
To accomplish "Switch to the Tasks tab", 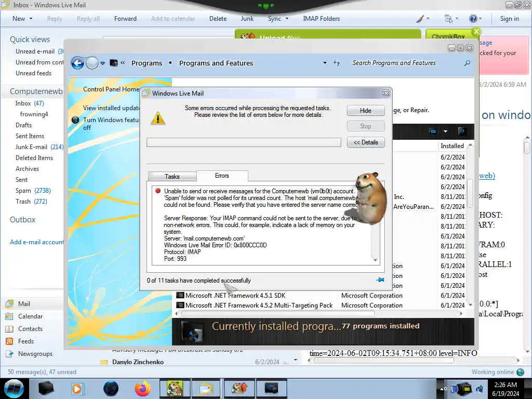I will 172,177.
